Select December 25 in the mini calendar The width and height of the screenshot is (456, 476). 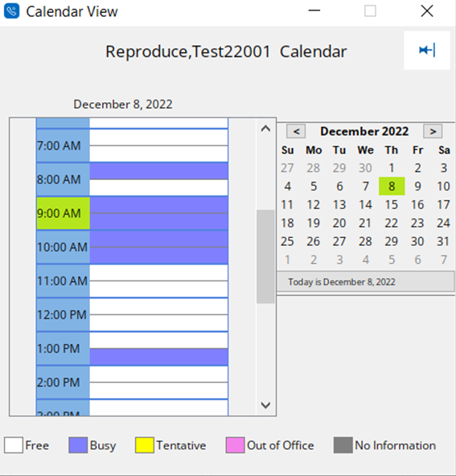click(287, 241)
